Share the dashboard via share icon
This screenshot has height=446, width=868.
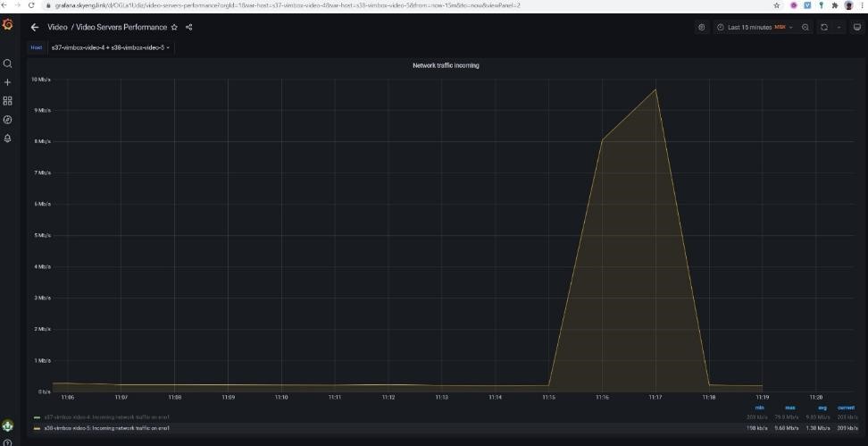click(x=188, y=27)
